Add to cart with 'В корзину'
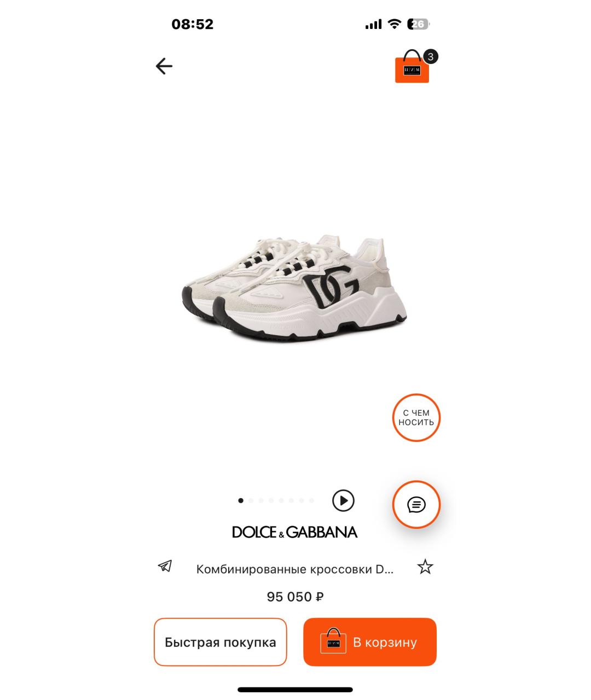The image size is (591, 700). click(370, 642)
